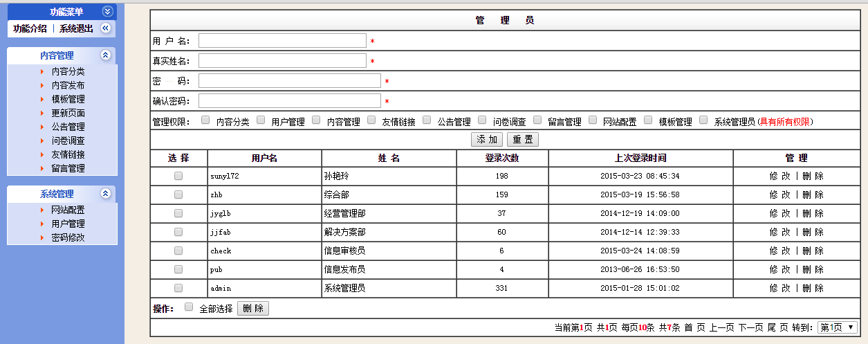Image resolution: width=868 pixels, height=344 pixels.
Task: Open 友情链接 in the sidebar
Action: click(68, 154)
